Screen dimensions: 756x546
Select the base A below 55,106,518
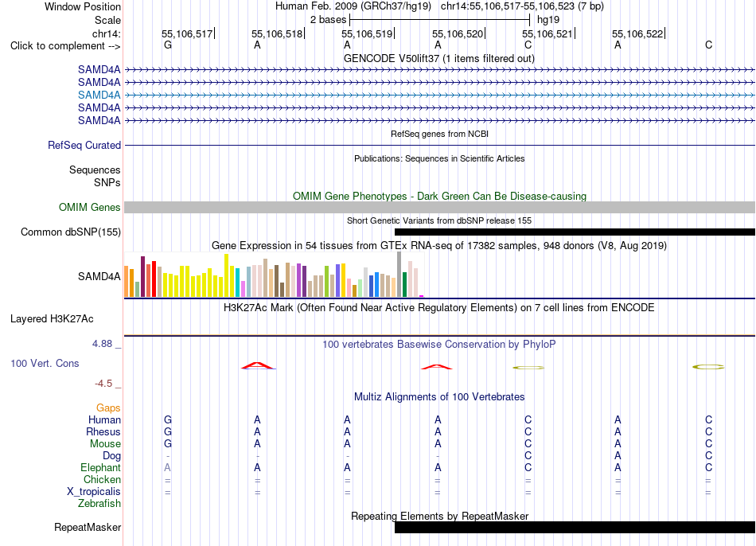[x=258, y=45]
